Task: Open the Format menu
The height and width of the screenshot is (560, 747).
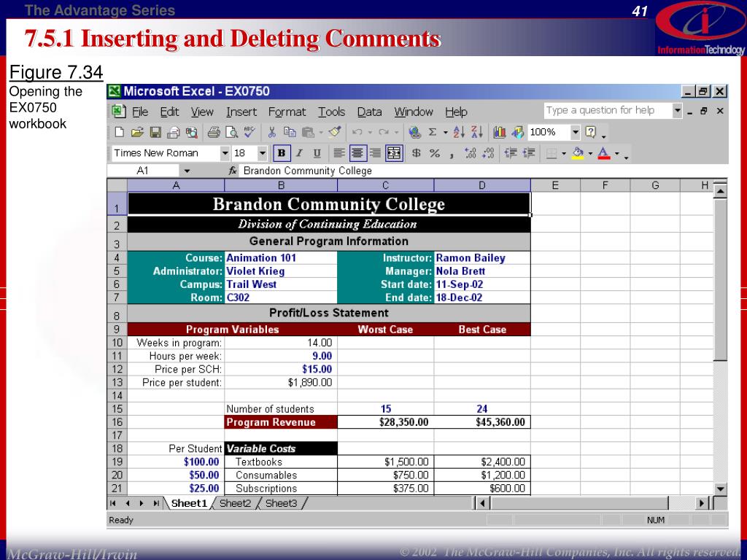Action: click(287, 112)
